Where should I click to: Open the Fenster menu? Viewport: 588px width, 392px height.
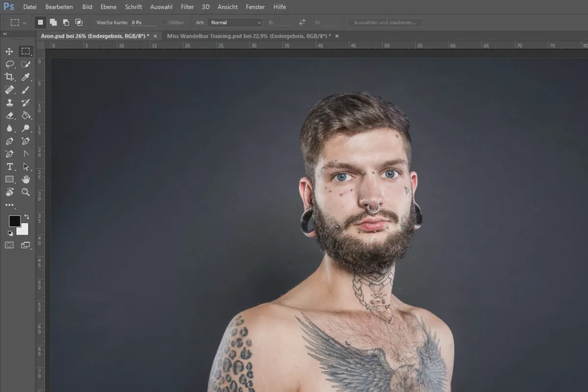pyautogui.click(x=255, y=7)
